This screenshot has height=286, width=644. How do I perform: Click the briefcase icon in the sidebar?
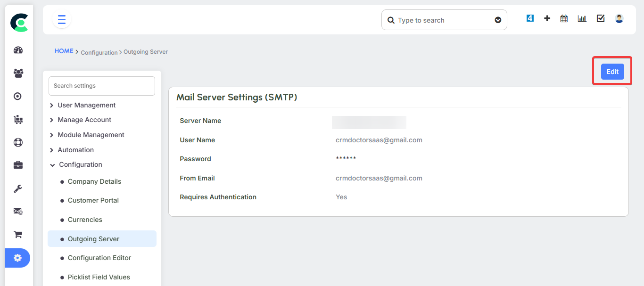17,165
